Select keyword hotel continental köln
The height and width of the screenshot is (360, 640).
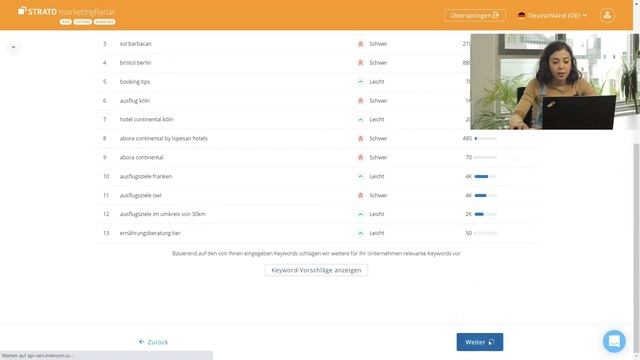pos(147,120)
